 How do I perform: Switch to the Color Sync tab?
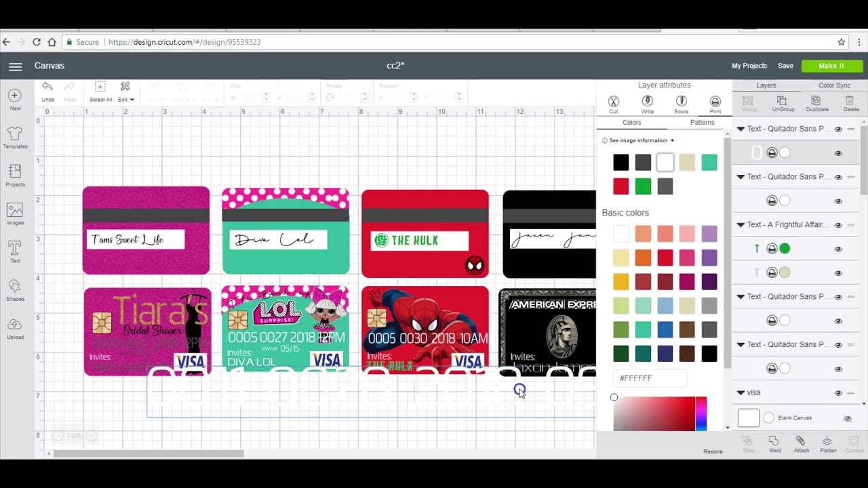click(x=834, y=85)
